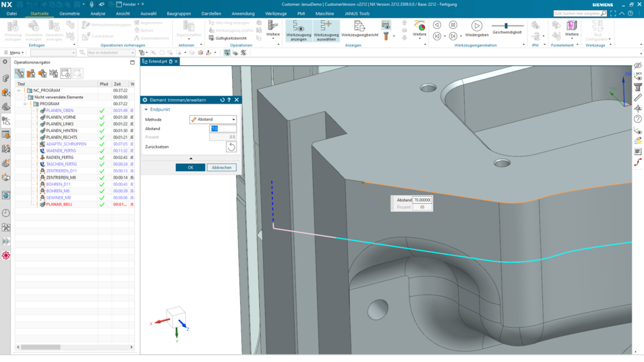
Task: Pause the tool path animation
Action: [452, 25]
